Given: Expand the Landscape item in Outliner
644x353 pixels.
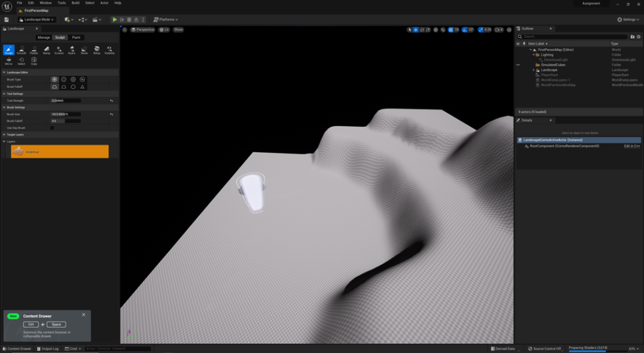Looking at the screenshot, I should click(x=533, y=70).
